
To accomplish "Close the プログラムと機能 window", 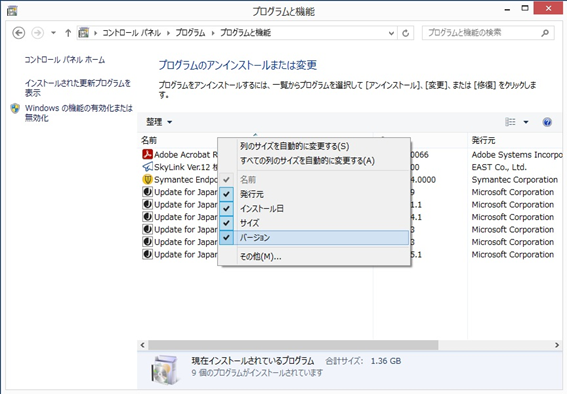I will (548, 8).
